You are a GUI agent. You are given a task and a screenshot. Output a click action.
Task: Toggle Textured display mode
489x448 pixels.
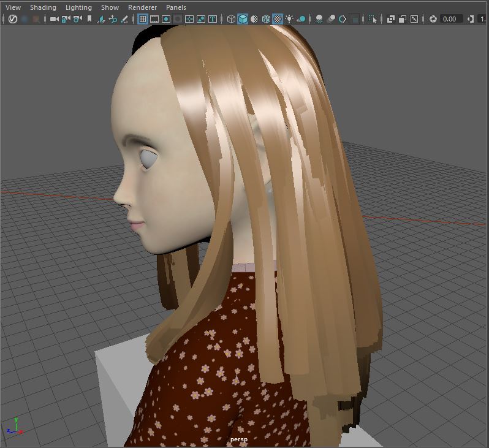point(278,19)
